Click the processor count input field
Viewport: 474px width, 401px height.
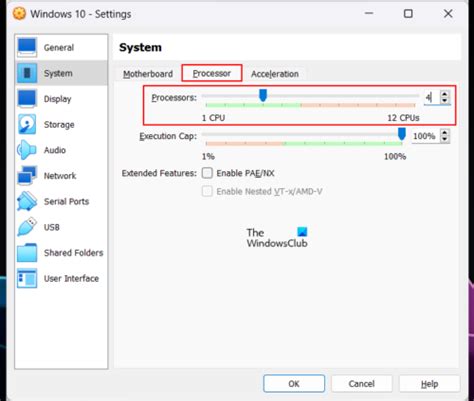tap(432, 98)
